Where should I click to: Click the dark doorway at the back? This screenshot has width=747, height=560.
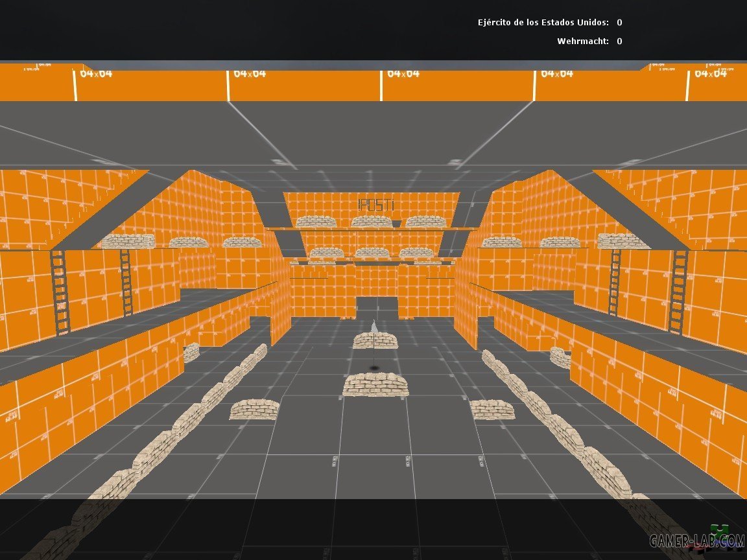tap(376, 307)
